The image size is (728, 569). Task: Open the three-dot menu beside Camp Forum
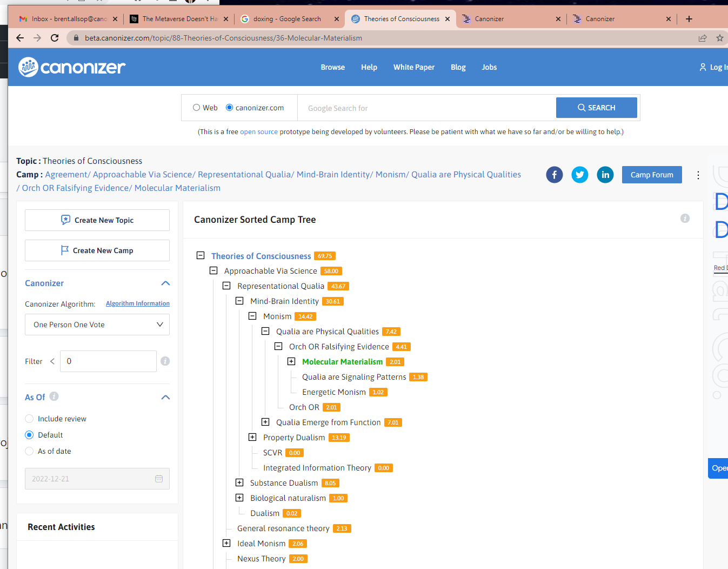click(698, 174)
